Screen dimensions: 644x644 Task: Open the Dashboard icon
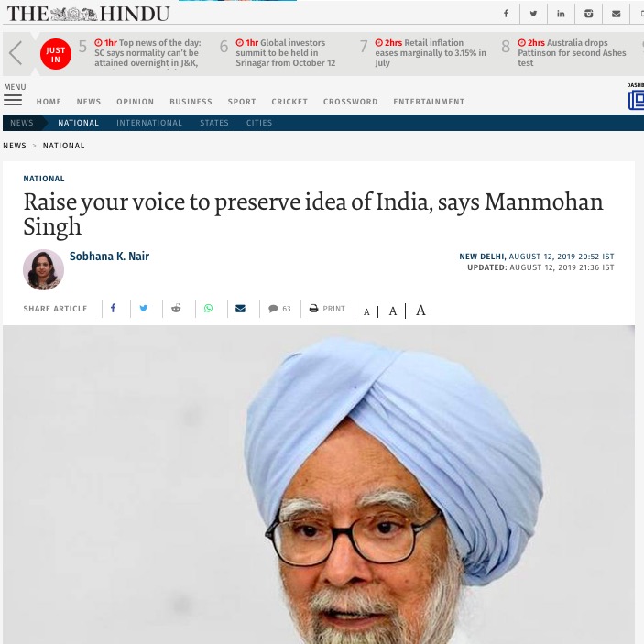click(636, 100)
